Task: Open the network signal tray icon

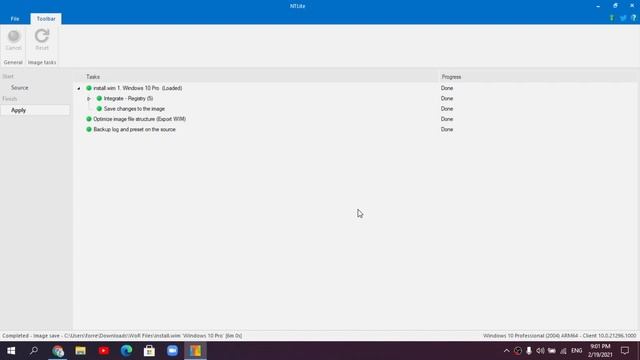Action: pos(563,351)
